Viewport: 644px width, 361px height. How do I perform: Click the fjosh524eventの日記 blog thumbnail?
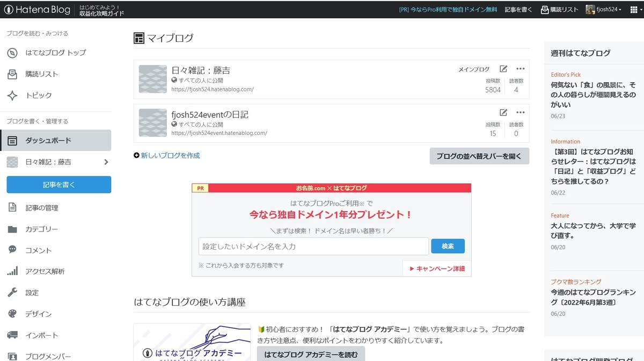153,123
